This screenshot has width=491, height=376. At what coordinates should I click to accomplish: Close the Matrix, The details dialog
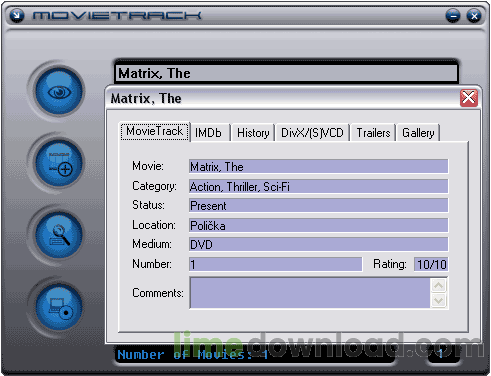469,98
